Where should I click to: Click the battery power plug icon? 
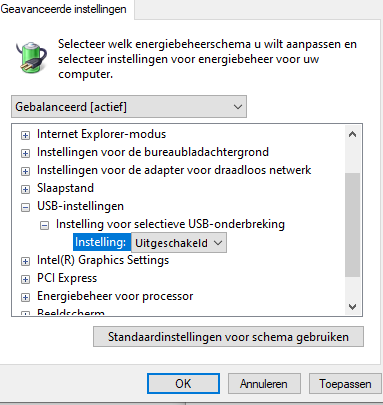click(x=32, y=57)
